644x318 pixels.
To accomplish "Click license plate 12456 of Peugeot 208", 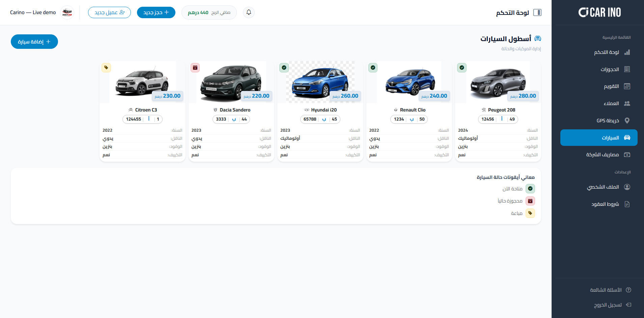I will pos(498,119).
